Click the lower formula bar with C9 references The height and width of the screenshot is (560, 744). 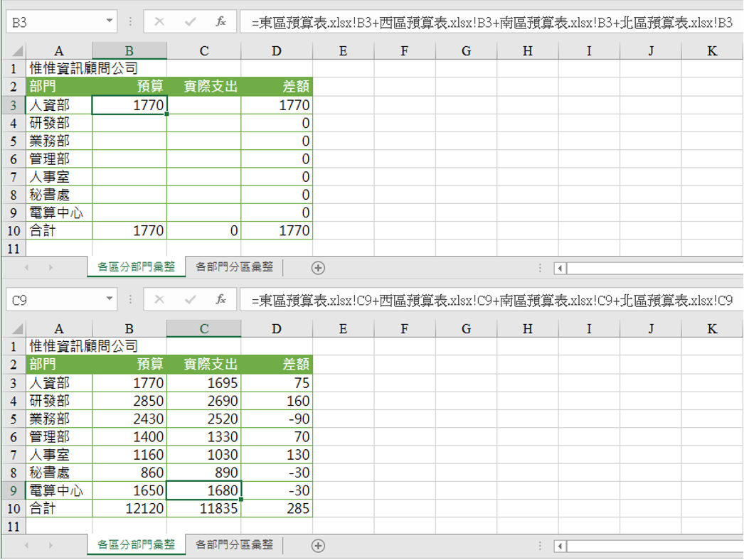pos(491,300)
